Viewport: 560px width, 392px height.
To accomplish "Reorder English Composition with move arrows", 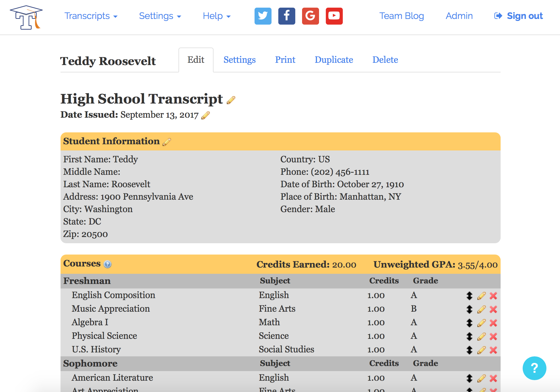I will tap(469, 296).
